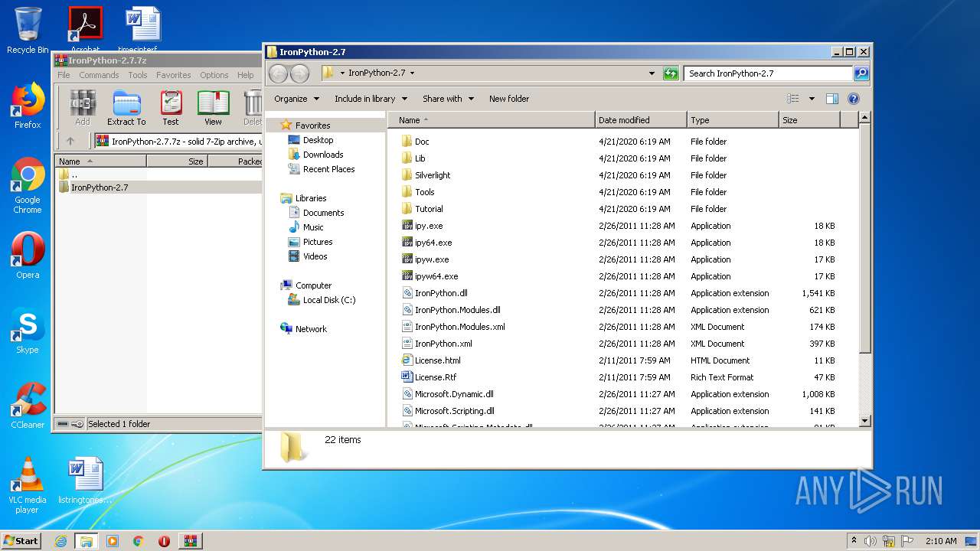Screen dimensions: 980x551
Task: Select the Silverlight folder
Action: click(x=433, y=175)
